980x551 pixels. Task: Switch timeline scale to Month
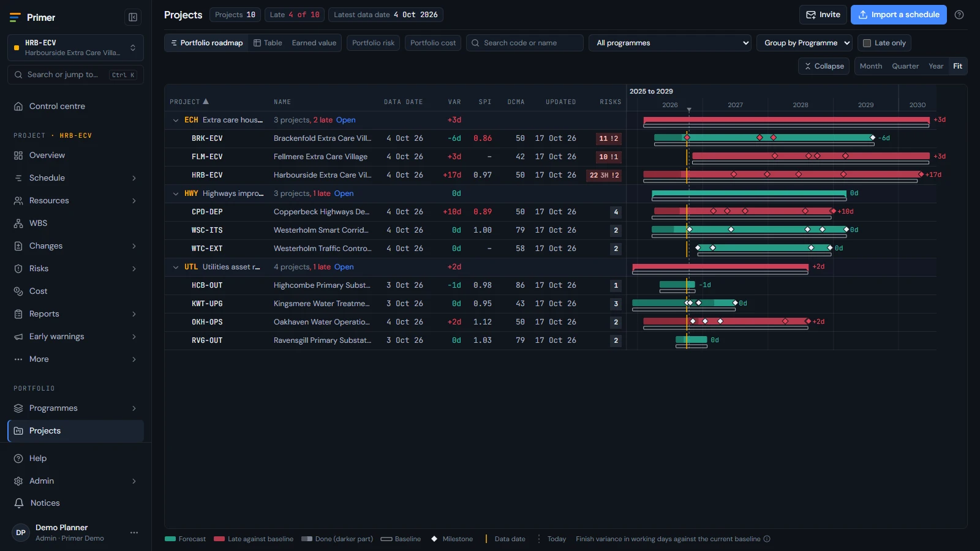871,66
